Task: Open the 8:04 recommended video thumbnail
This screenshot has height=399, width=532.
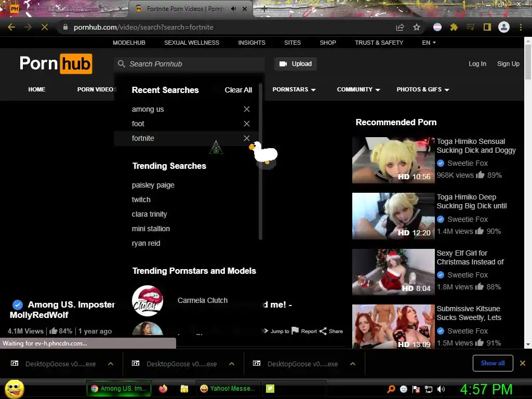Action: point(393,272)
